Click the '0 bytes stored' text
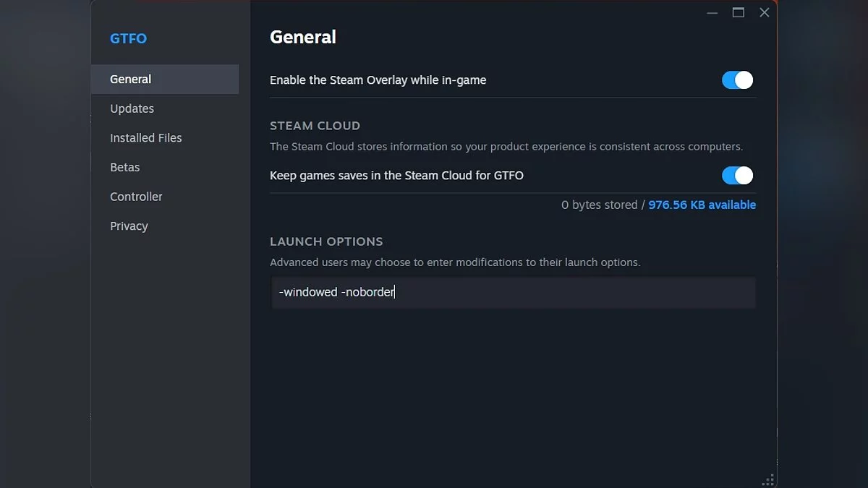 (x=599, y=205)
